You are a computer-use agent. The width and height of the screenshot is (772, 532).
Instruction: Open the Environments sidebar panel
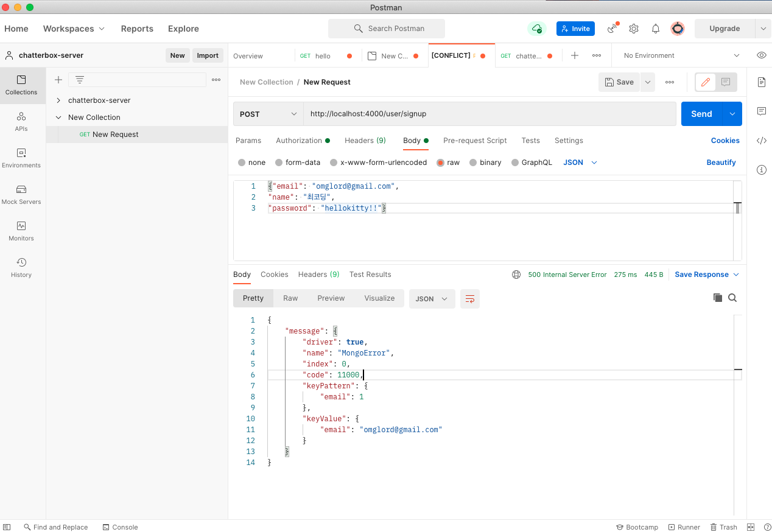pyautogui.click(x=21, y=158)
